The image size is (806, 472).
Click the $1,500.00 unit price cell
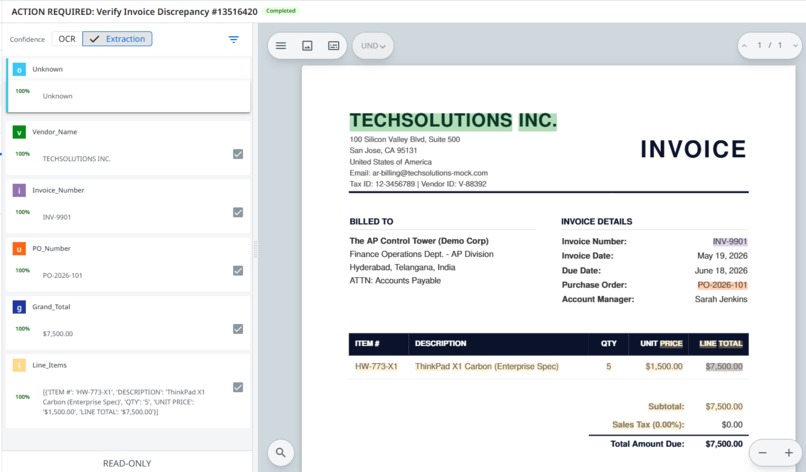coord(664,367)
